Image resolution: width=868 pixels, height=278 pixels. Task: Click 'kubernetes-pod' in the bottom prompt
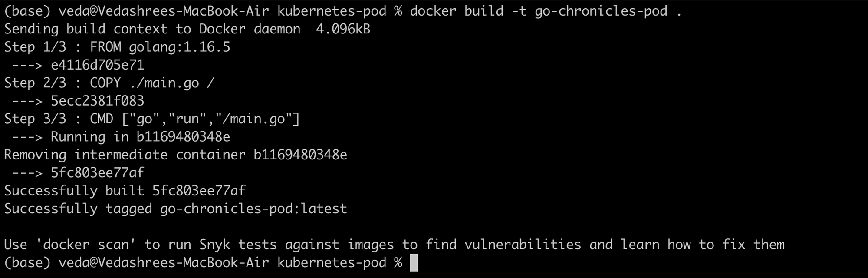332,263
